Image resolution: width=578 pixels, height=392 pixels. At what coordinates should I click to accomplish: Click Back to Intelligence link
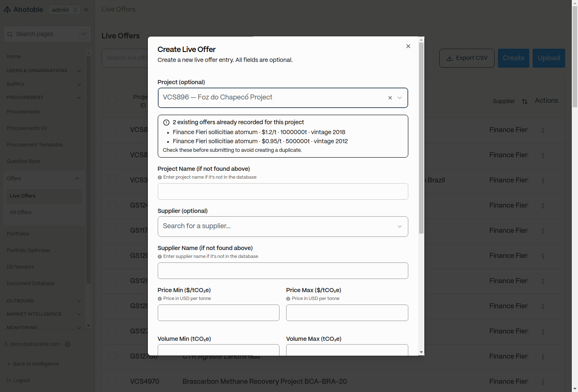click(x=33, y=364)
